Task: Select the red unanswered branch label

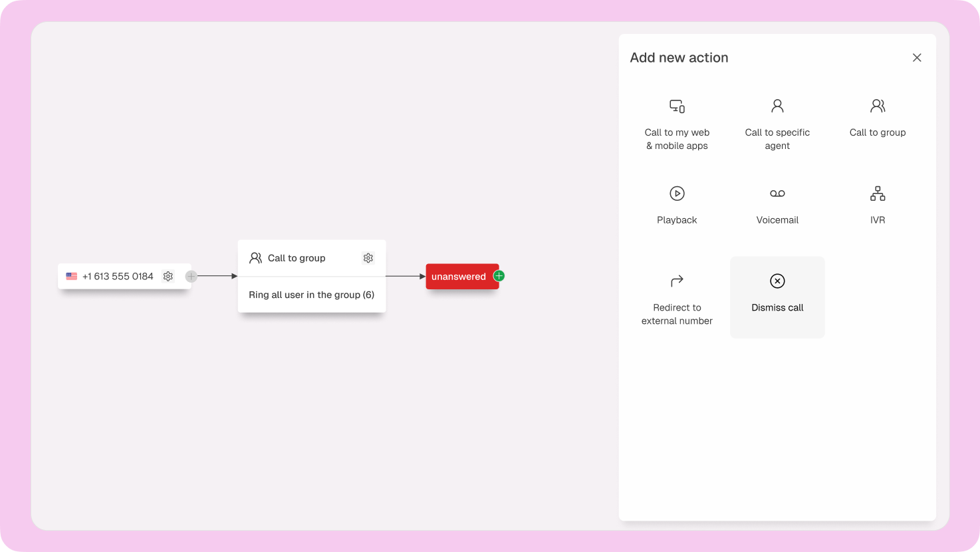Action: pyautogui.click(x=459, y=277)
